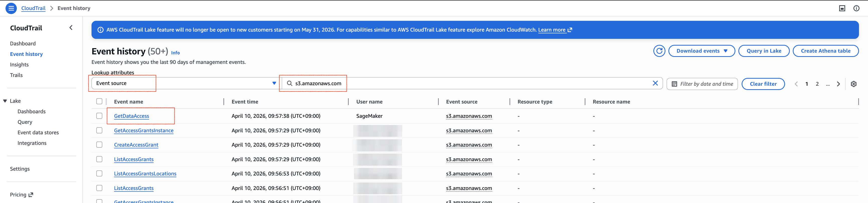Open Integrations in the sidebar
The image size is (868, 203).
tap(32, 143)
